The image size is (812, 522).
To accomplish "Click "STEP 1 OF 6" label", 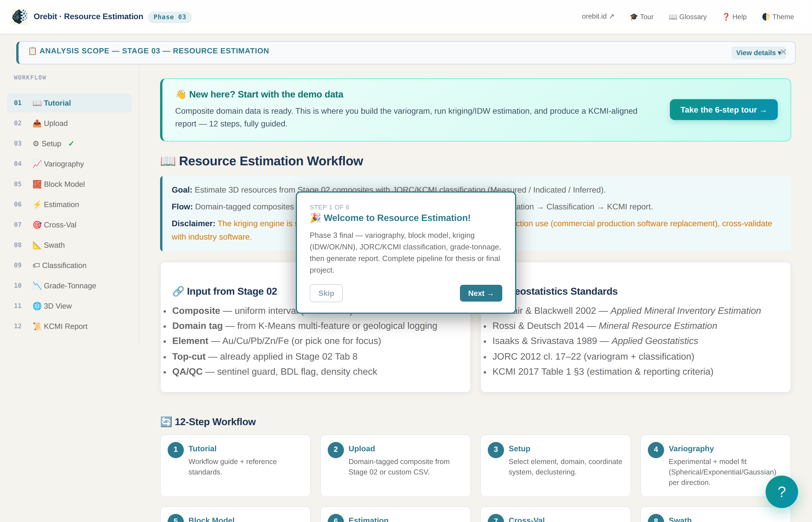I will pyautogui.click(x=329, y=207).
